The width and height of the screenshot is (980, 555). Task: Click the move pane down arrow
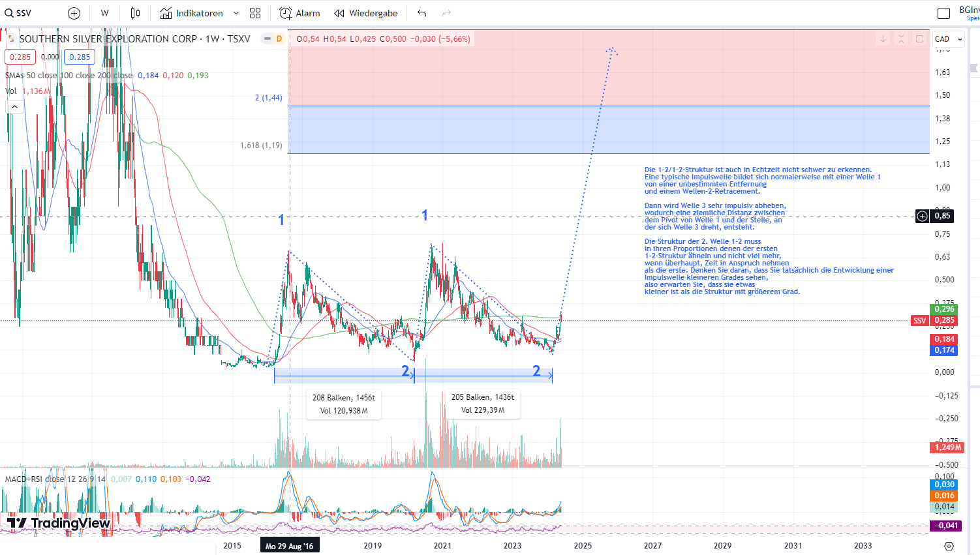tap(883, 39)
